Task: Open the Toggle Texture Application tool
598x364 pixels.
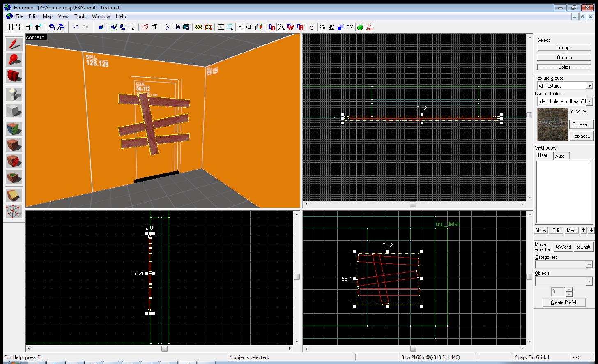Action: [x=14, y=129]
